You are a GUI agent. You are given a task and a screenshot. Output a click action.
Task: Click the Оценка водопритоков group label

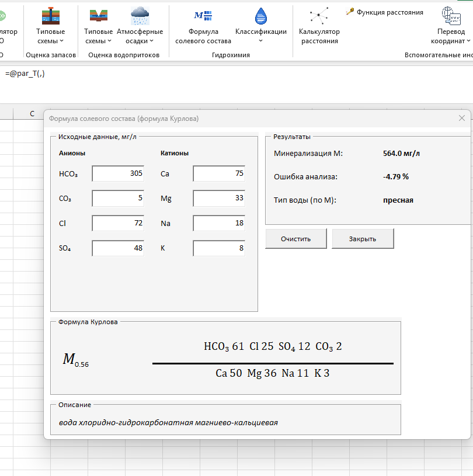pyautogui.click(x=124, y=55)
